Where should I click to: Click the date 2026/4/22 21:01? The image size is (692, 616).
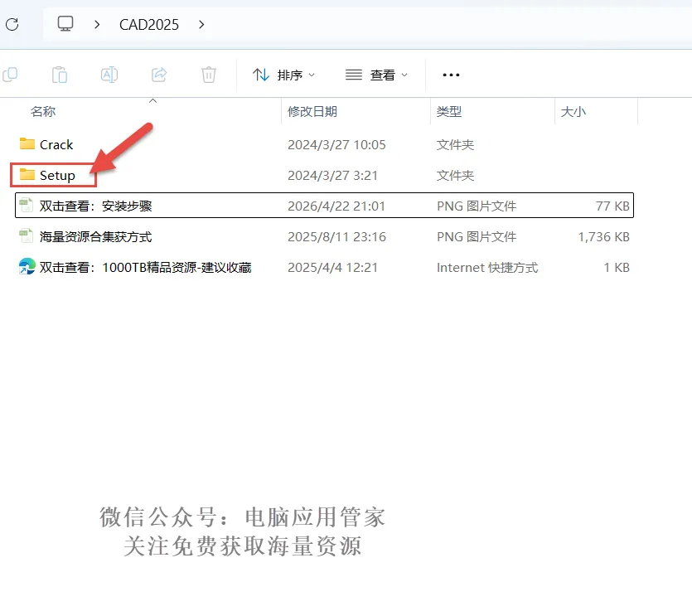pos(336,206)
